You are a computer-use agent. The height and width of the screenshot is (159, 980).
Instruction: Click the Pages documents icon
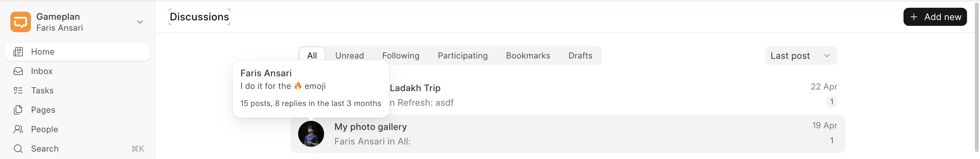coord(18,110)
